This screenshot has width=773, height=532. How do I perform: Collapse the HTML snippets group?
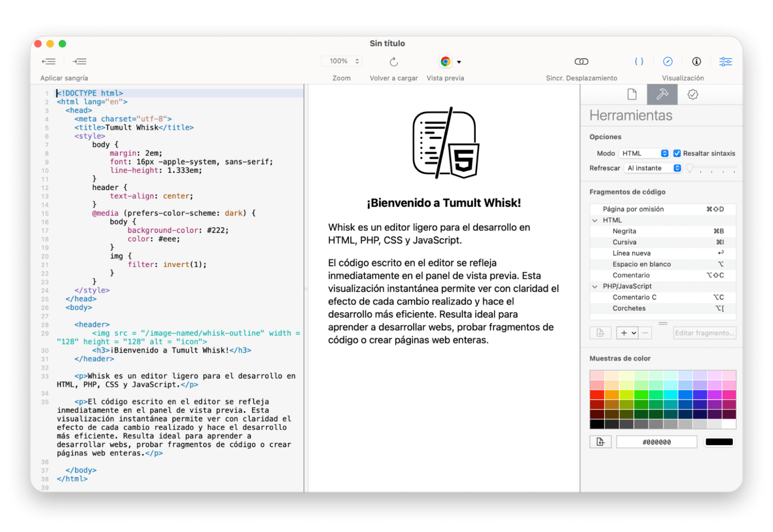click(x=595, y=220)
